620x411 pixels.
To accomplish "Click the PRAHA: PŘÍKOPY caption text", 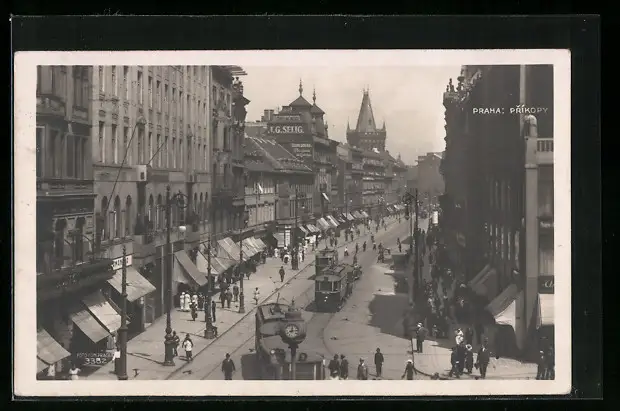I will tap(510, 110).
